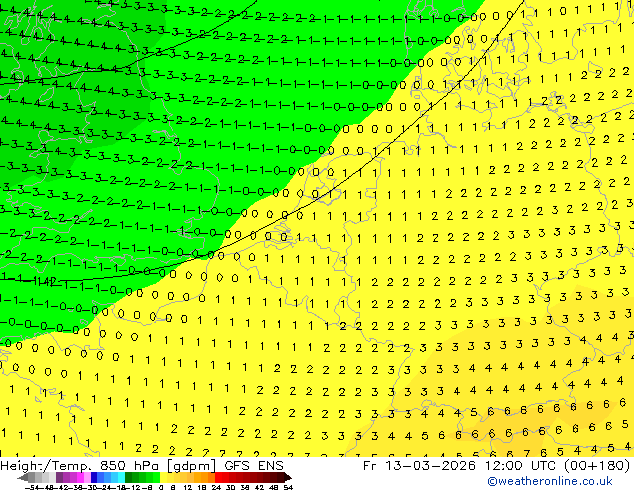Image resolution: width=634 pixels, height=490 pixels.
Task: Click the 'Height/Temp. 850 hPa [gdpm]' title text
Action: [x=108, y=466]
